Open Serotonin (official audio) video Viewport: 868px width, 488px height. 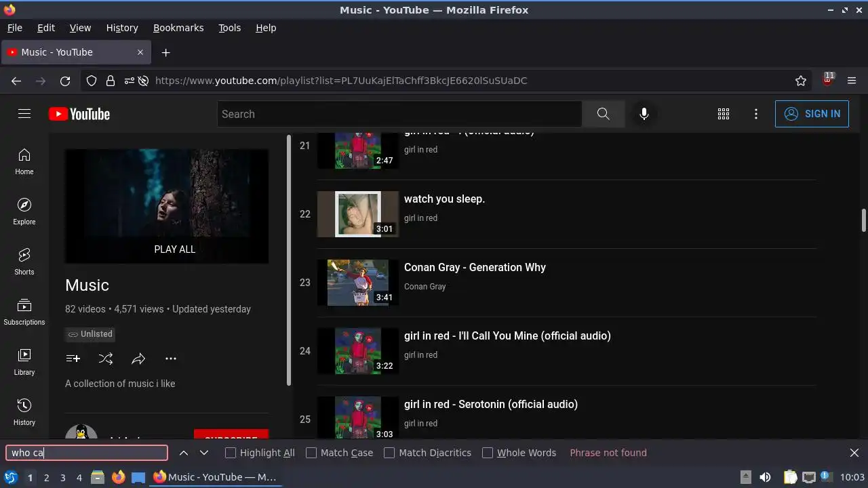[x=491, y=405]
